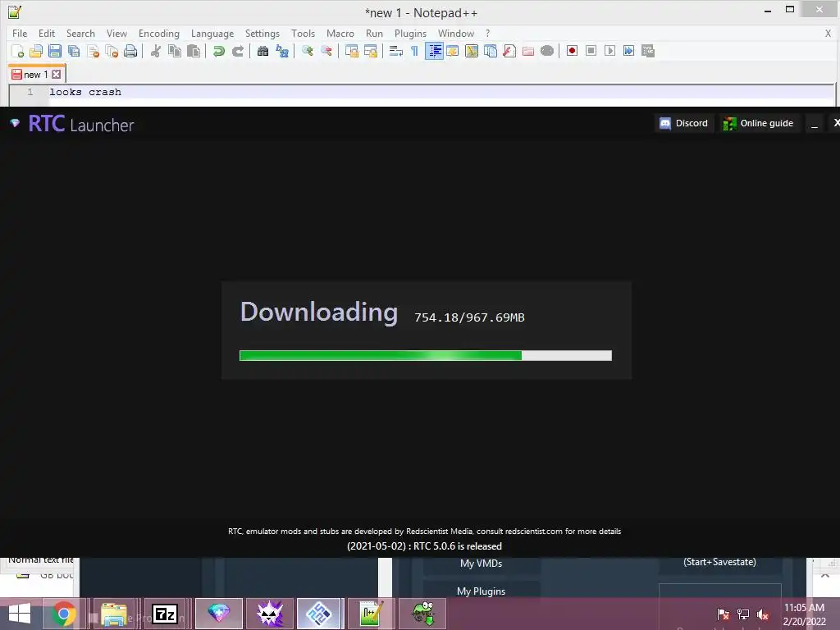Redo the edit using gray arrow

(238, 51)
